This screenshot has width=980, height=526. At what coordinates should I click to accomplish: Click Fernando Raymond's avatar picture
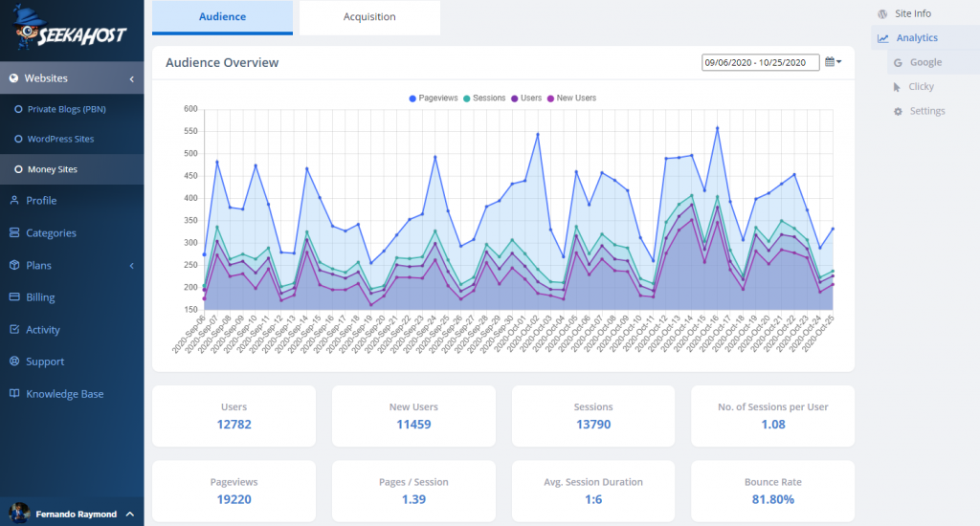coord(19,514)
